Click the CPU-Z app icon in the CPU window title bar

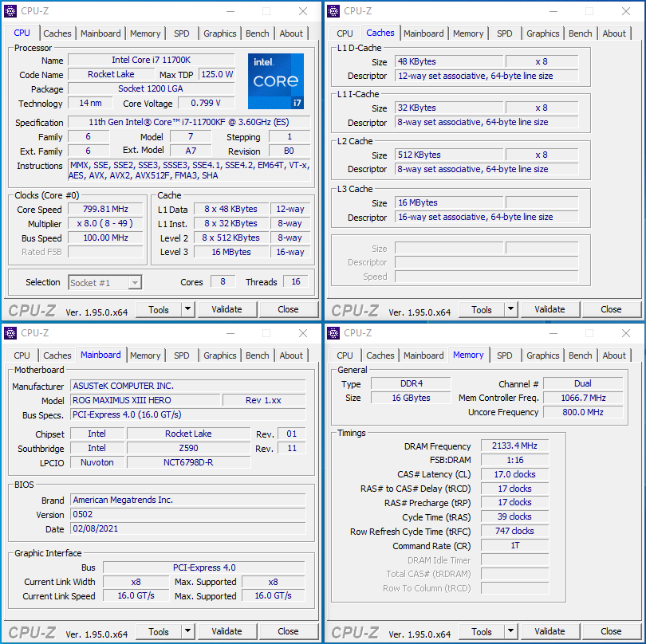pos(10,11)
